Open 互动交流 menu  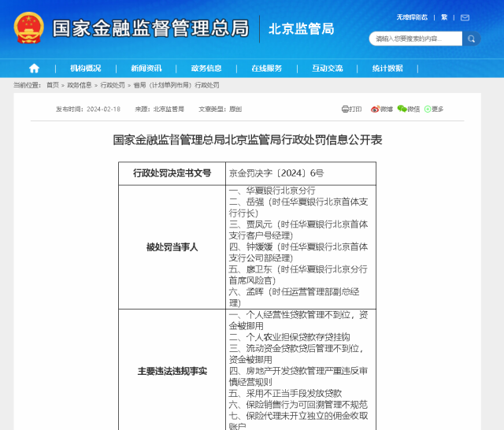[x=328, y=69]
